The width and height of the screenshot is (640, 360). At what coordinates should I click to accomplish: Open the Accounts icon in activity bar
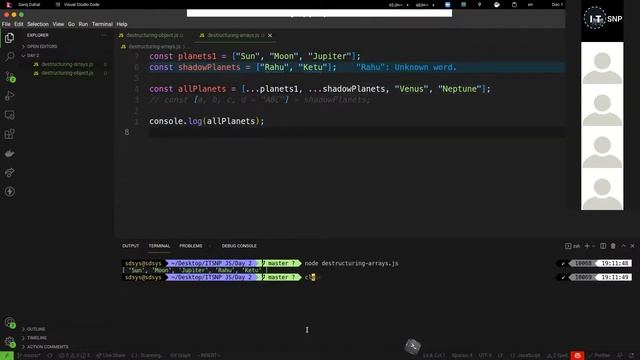pos(9,323)
